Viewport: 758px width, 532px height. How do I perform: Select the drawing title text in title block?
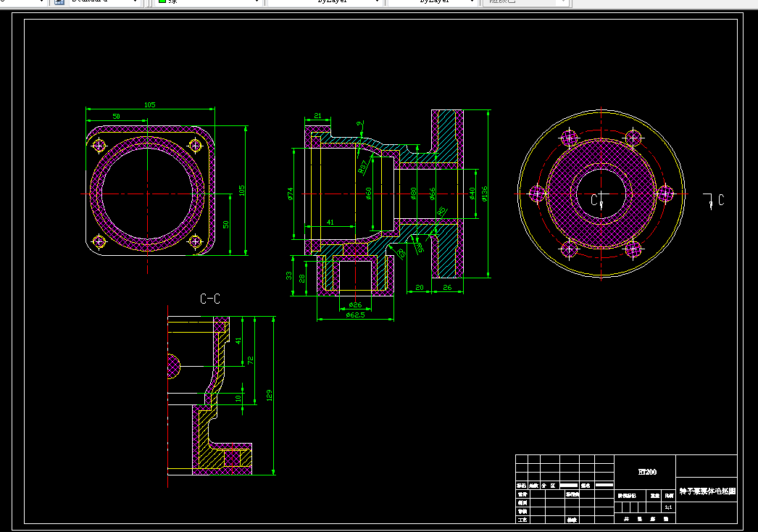707,491
